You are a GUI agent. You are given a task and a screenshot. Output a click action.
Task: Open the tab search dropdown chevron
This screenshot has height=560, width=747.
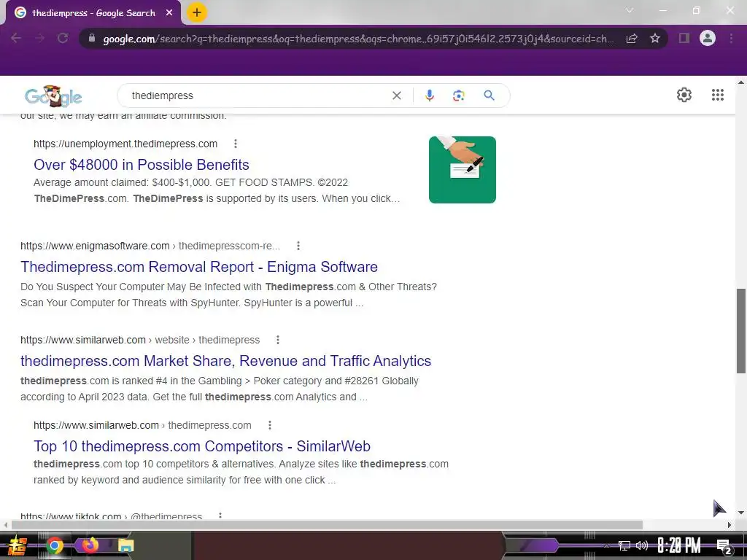click(630, 10)
